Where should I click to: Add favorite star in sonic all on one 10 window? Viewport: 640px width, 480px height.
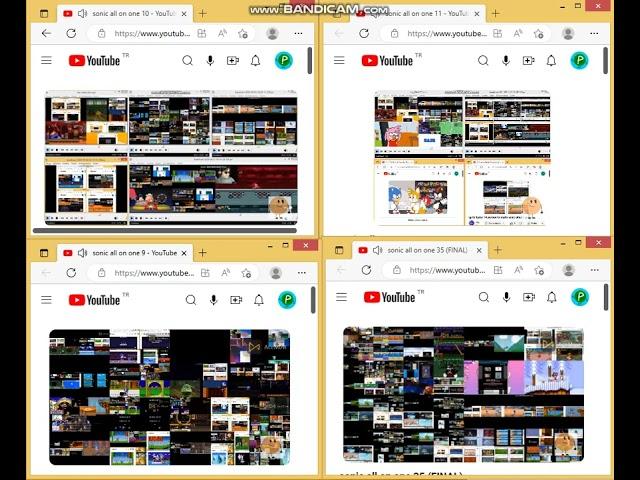[x=243, y=33]
